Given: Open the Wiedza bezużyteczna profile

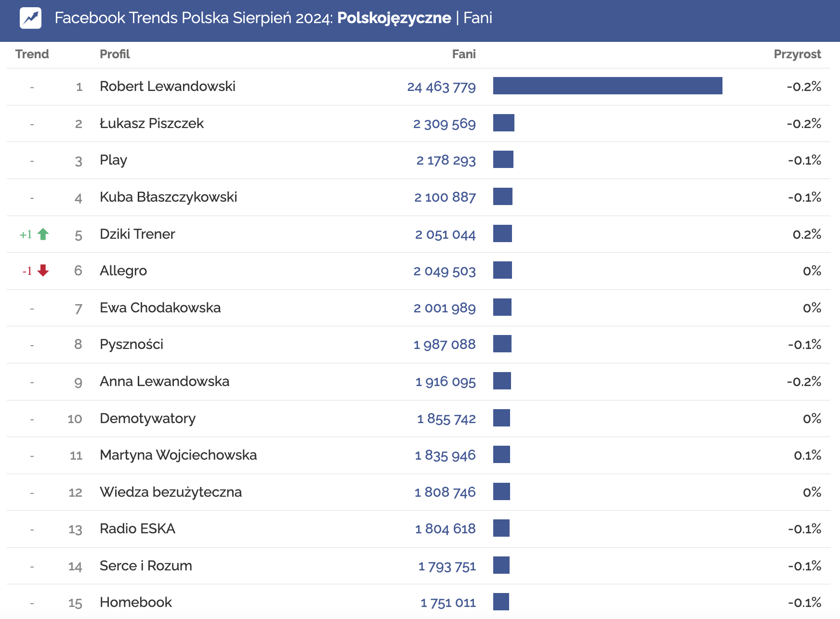Looking at the screenshot, I should click(171, 492).
